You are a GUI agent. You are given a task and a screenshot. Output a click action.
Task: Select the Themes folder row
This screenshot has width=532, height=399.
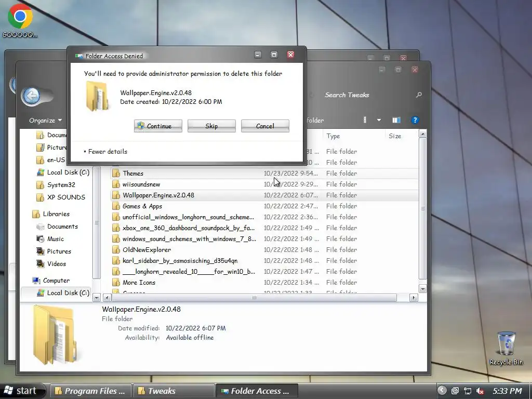point(264,174)
